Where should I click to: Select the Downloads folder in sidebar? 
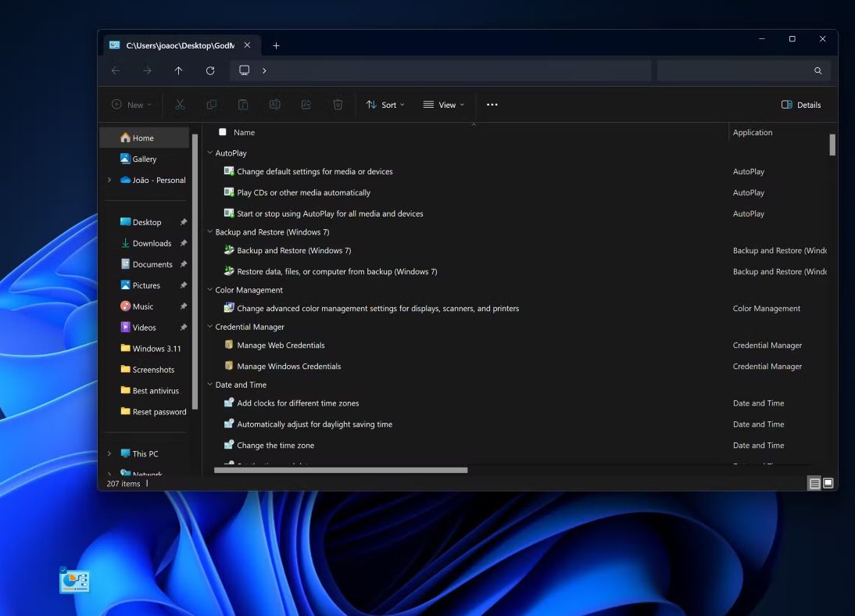(x=152, y=243)
